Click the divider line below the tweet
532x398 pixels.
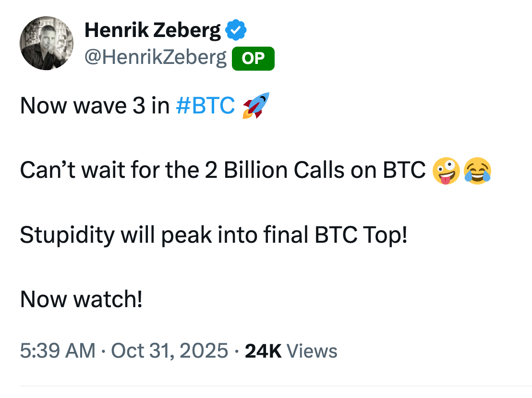(276, 386)
